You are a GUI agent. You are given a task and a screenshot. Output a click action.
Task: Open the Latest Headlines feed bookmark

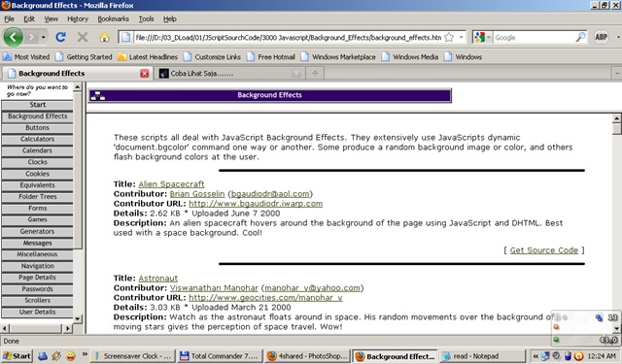148,57
